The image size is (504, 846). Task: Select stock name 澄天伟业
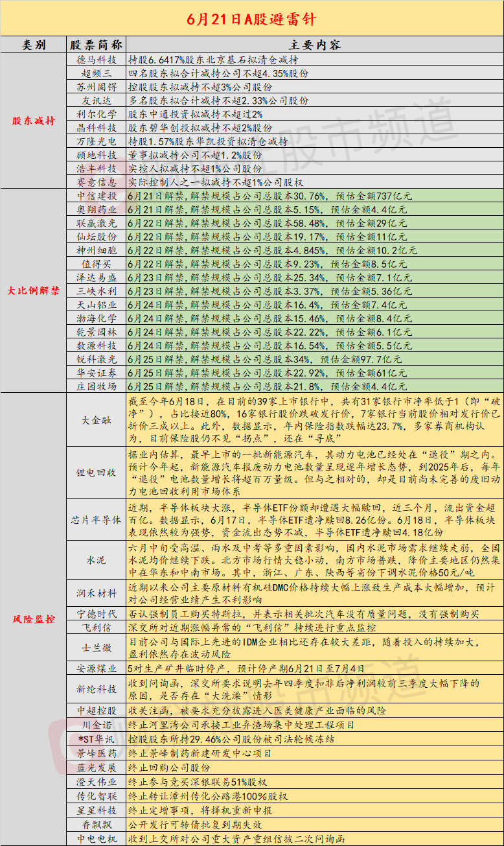(x=96, y=782)
